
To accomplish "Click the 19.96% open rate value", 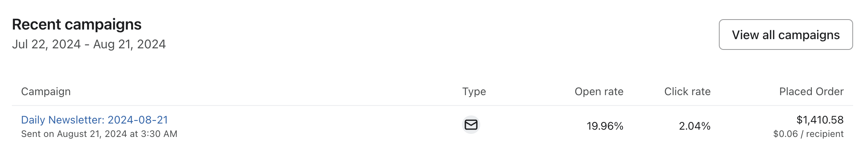I will click(605, 126).
